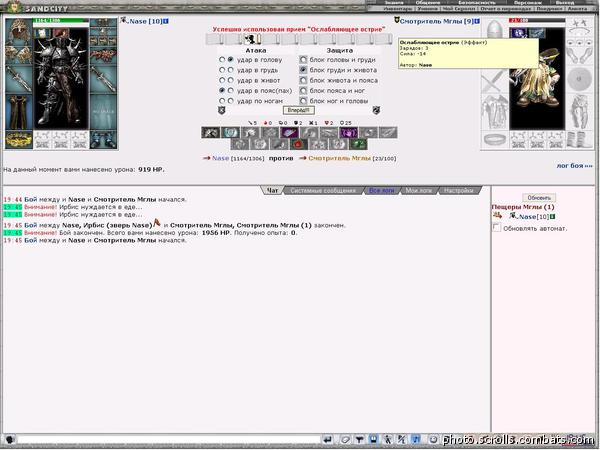Click the Вперед!!! attack button
This screenshot has height=450, width=600.
point(298,110)
